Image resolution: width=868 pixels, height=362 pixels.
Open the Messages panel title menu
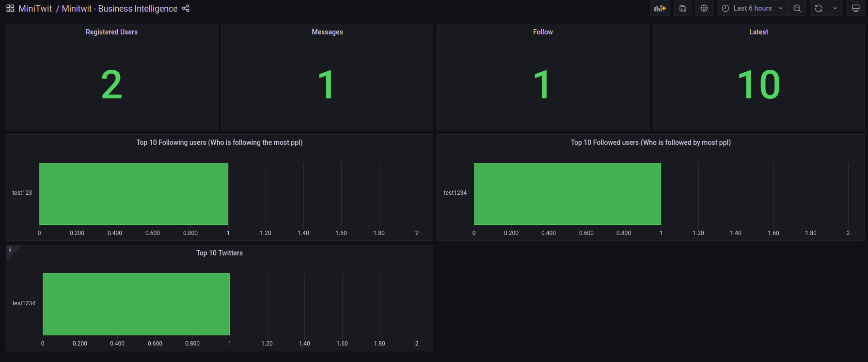pyautogui.click(x=327, y=32)
